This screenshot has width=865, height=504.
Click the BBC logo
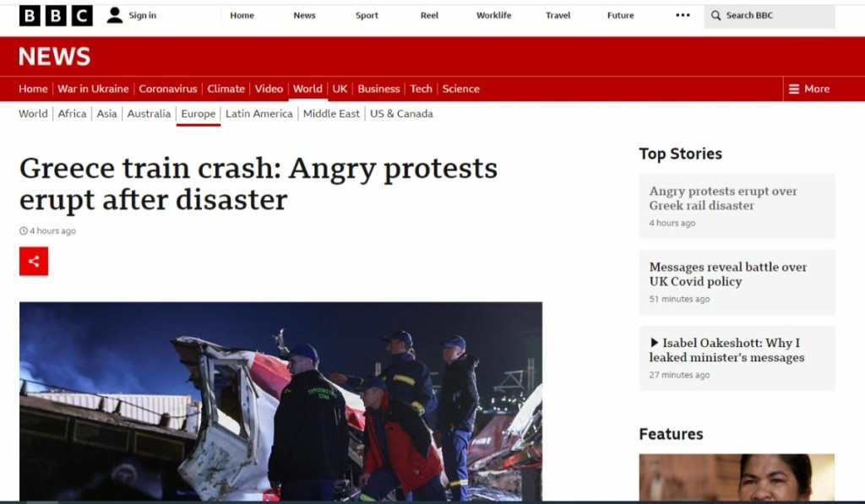pyautogui.click(x=56, y=16)
